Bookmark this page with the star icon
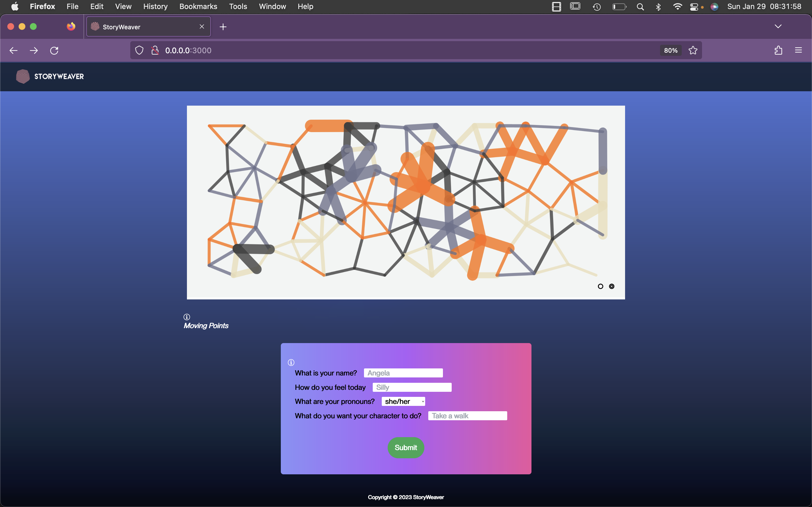Viewport: 812px width, 507px height. [693, 51]
